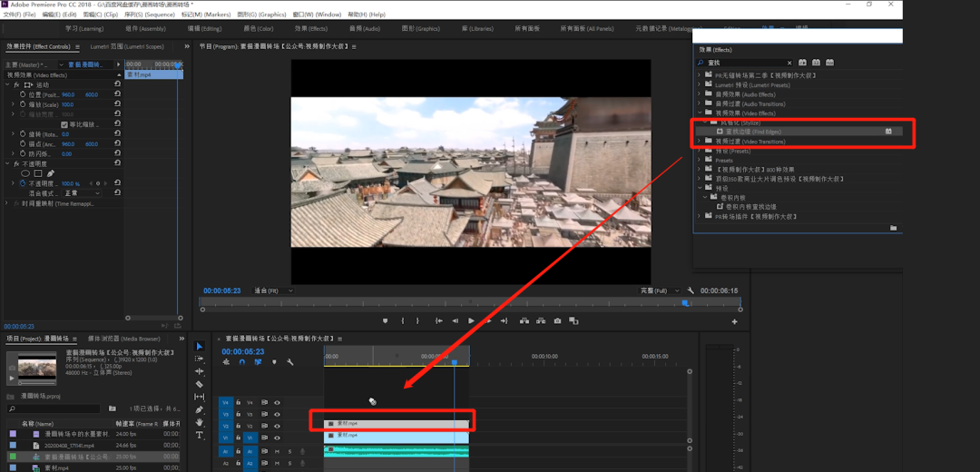
Task: Toggle Linked Selection in timeline
Action: [x=258, y=362]
